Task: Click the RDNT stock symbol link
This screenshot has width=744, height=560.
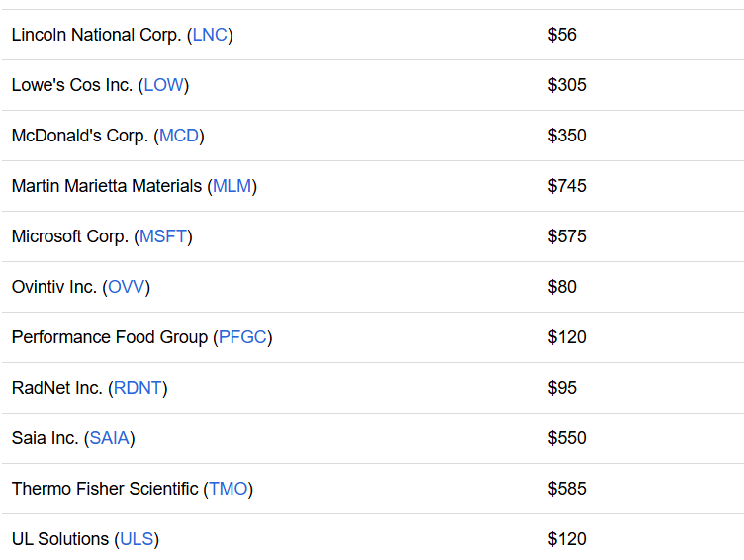Action: [x=139, y=388]
